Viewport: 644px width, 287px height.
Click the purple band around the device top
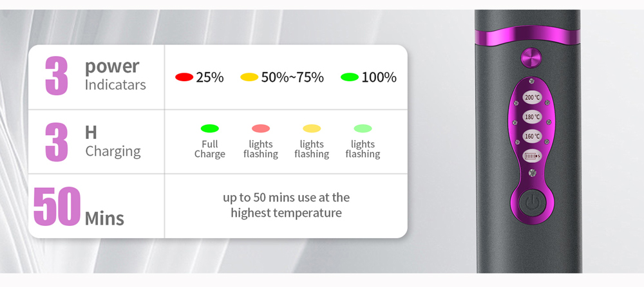(x=528, y=35)
